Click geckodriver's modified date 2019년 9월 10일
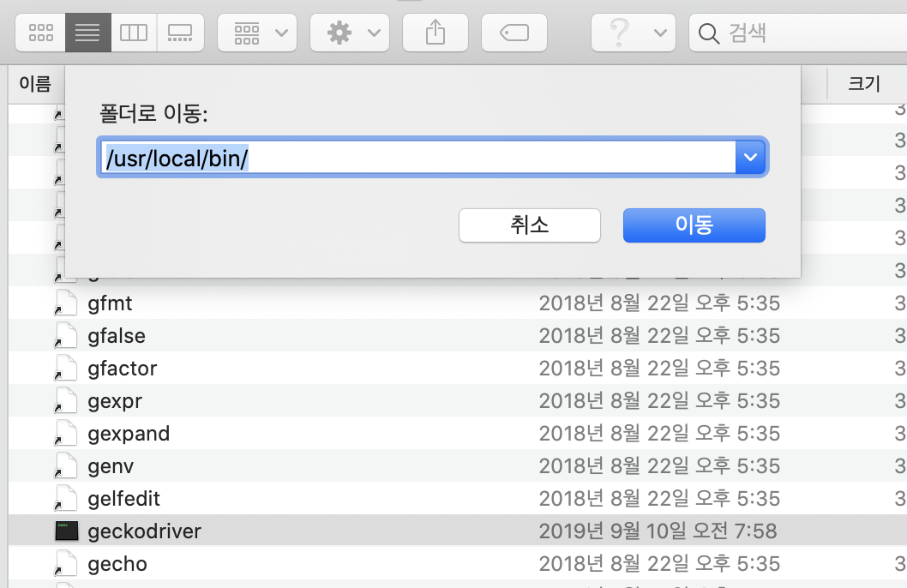Screen dimensions: 907x588 coord(658,531)
